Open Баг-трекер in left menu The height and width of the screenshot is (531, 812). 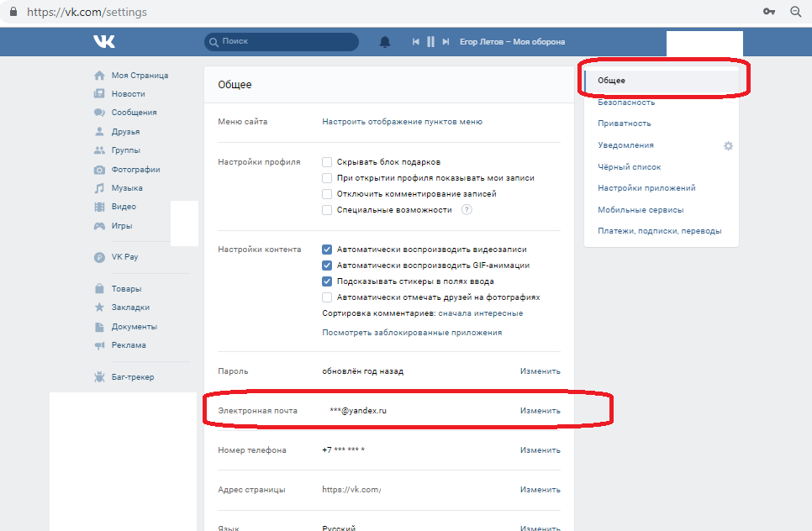pyautogui.click(x=131, y=376)
